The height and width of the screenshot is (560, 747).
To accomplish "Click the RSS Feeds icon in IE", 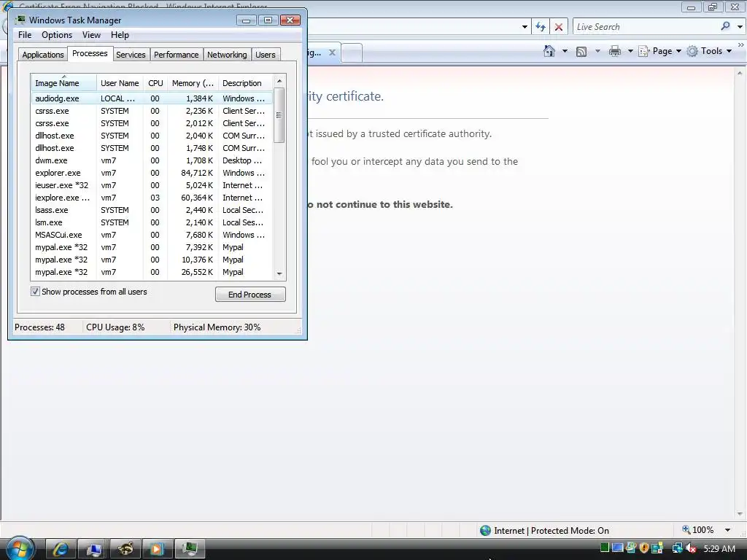I will click(581, 52).
